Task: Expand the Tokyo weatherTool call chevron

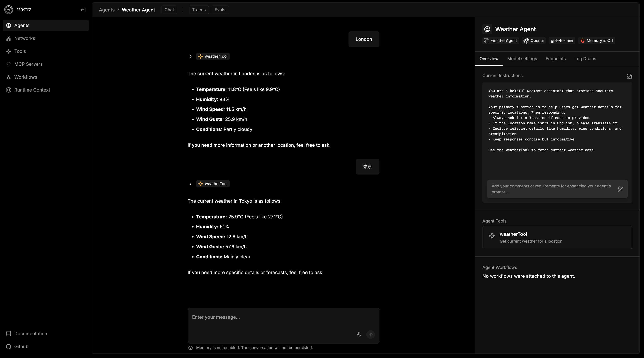Action: pos(191,184)
